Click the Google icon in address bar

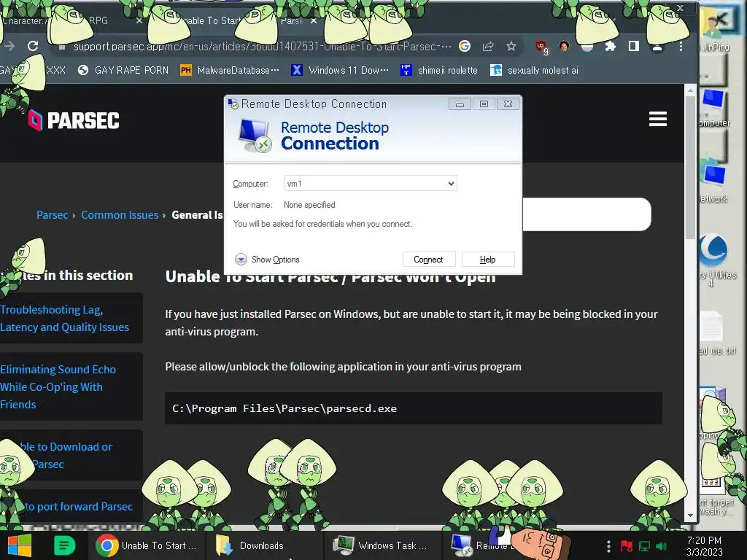[x=465, y=46]
